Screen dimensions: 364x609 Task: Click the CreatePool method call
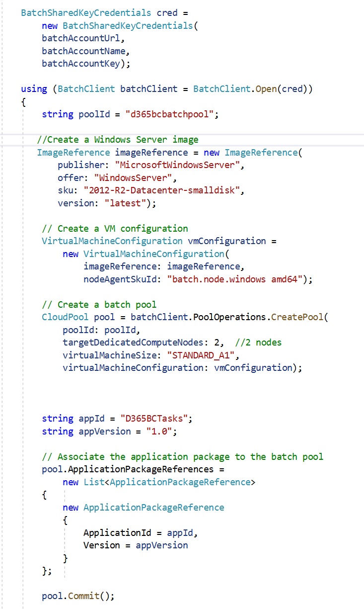click(296, 318)
